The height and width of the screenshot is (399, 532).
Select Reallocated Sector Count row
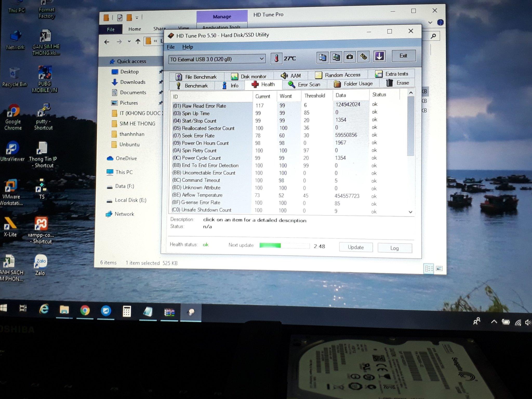pos(288,128)
